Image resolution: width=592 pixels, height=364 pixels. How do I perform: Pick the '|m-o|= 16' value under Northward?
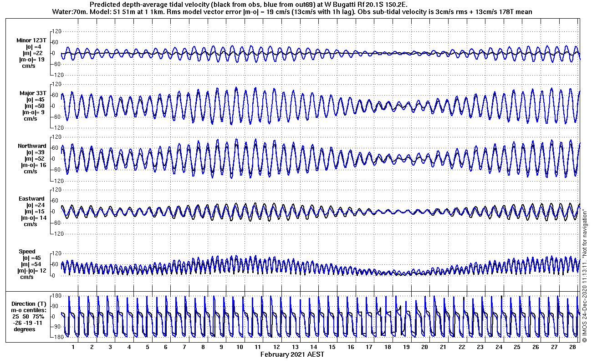33,165
